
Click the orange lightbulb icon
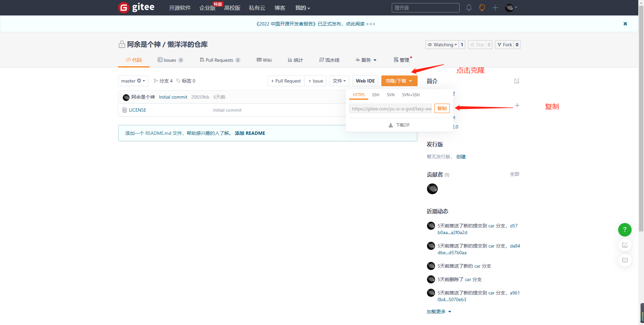pyautogui.click(x=482, y=7)
